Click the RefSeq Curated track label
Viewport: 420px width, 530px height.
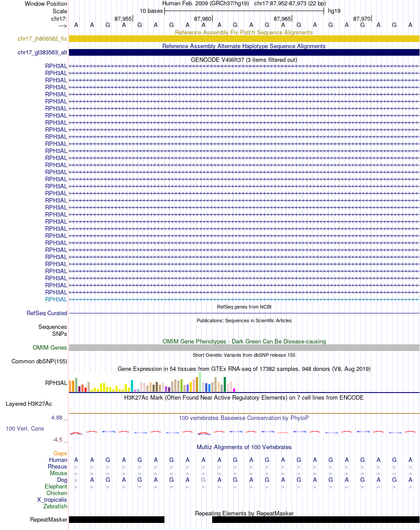[x=47, y=313]
